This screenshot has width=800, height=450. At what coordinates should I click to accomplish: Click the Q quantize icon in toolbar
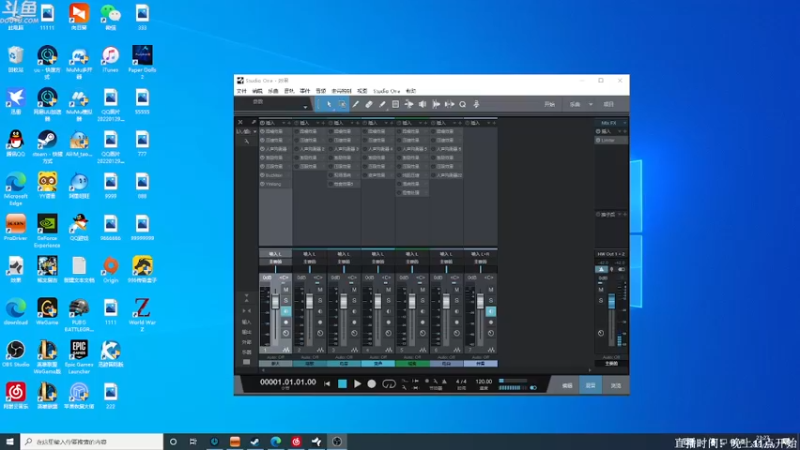(x=462, y=104)
